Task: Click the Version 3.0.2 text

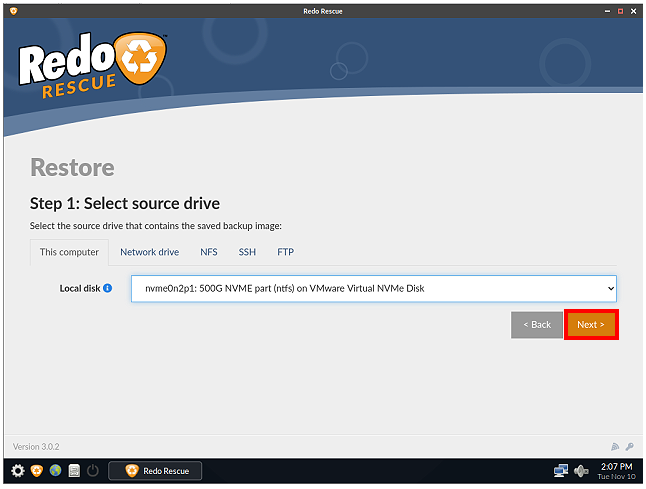Action: 36,447
